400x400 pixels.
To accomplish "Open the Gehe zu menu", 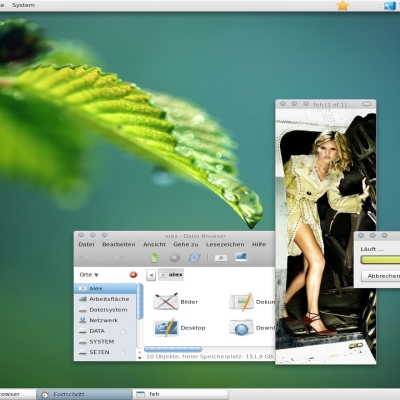I will pos(186,244).
